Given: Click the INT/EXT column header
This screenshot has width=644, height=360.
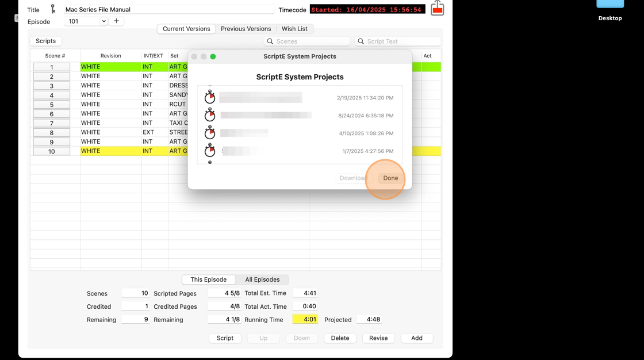Looking at the screenshot, I should click(153, 55).
